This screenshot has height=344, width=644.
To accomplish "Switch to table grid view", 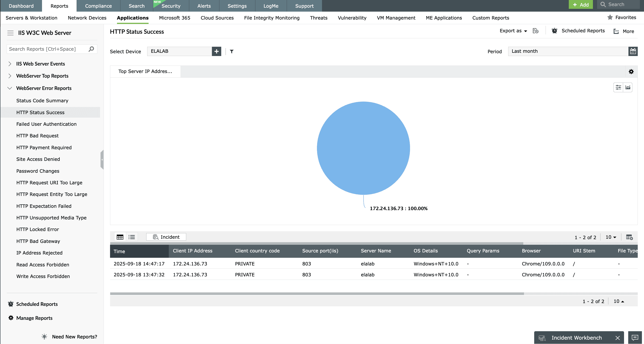I will tap(120, 237).
